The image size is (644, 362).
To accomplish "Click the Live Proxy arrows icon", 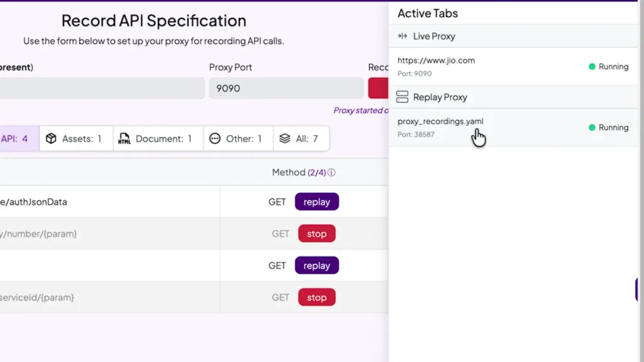I will (402, 36).
